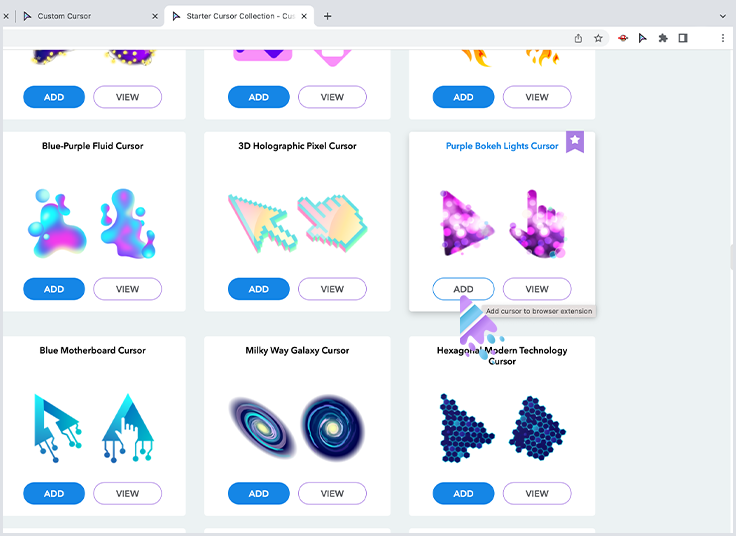Viewport: 736px width, 536px height.
Task: Add the Hexagonal Modern Technology Cursor
Action: point(463,494)
